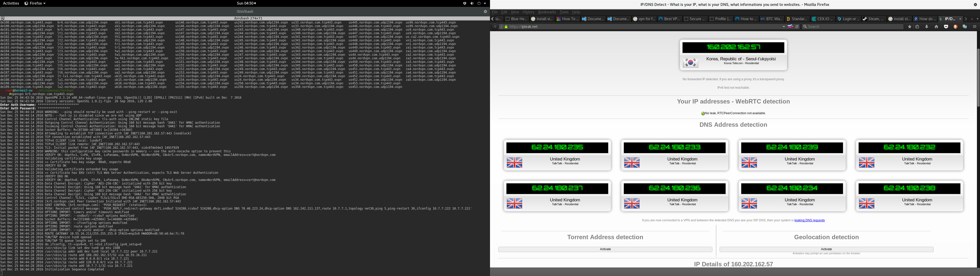Switch to the Blue He... tab
The image size is (980, 276).
pos(516,19)
